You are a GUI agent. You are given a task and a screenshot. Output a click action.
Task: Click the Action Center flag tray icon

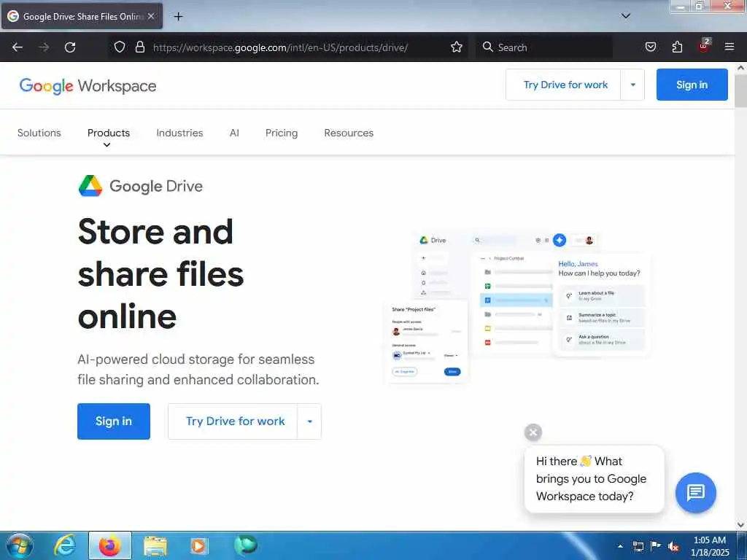point(656,545)
